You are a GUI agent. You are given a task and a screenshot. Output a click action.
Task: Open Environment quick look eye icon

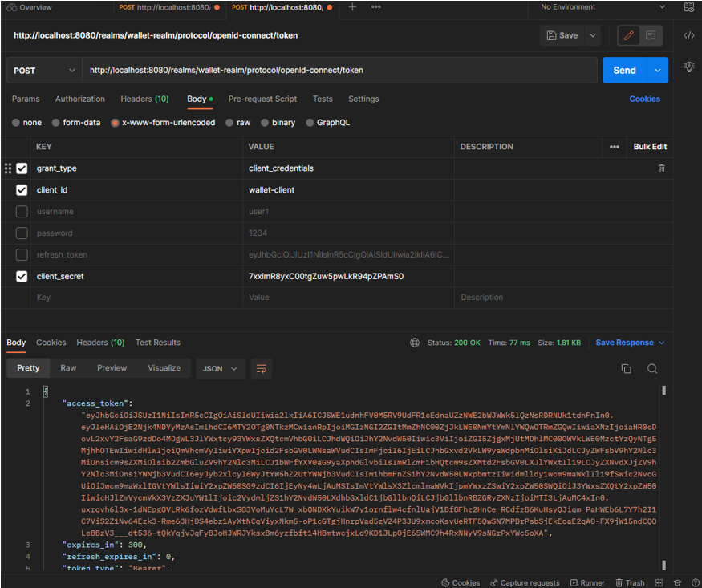point(689,7)
